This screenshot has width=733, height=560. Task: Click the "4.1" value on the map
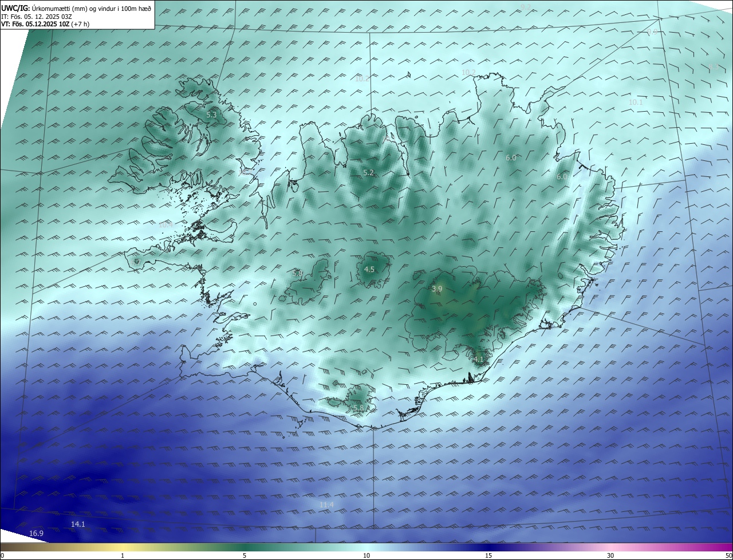click(479, 359)
